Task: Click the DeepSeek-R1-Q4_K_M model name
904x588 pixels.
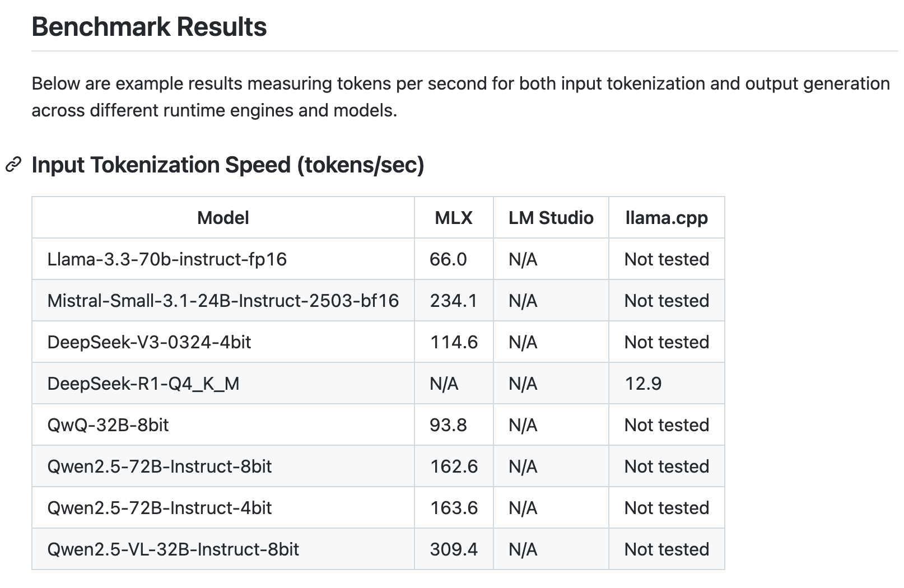Action: point(143,384)
